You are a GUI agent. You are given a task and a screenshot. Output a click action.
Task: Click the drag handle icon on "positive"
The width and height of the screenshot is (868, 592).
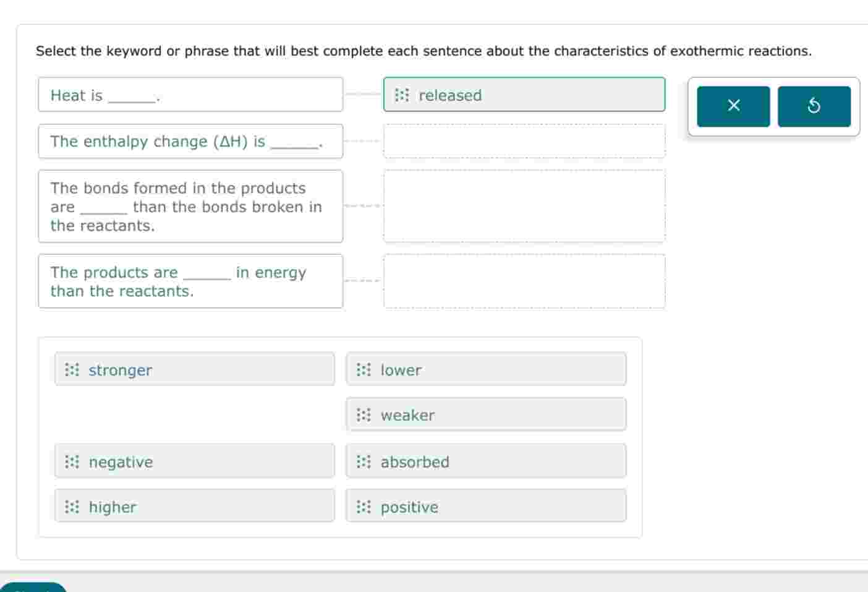tap(364, 507)
